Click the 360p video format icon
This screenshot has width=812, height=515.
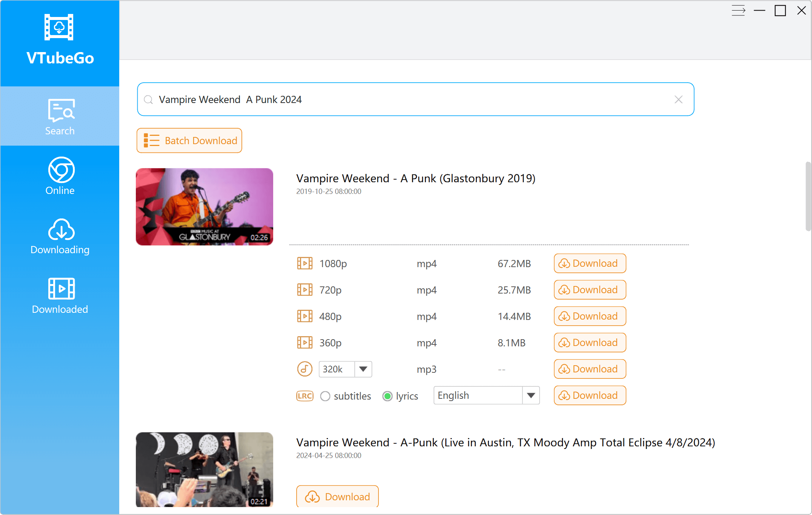(x=304, y=343)
